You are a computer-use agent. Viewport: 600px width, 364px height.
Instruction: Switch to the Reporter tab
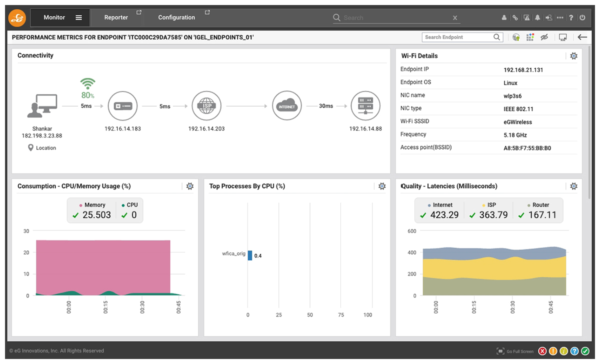point(116,17)
